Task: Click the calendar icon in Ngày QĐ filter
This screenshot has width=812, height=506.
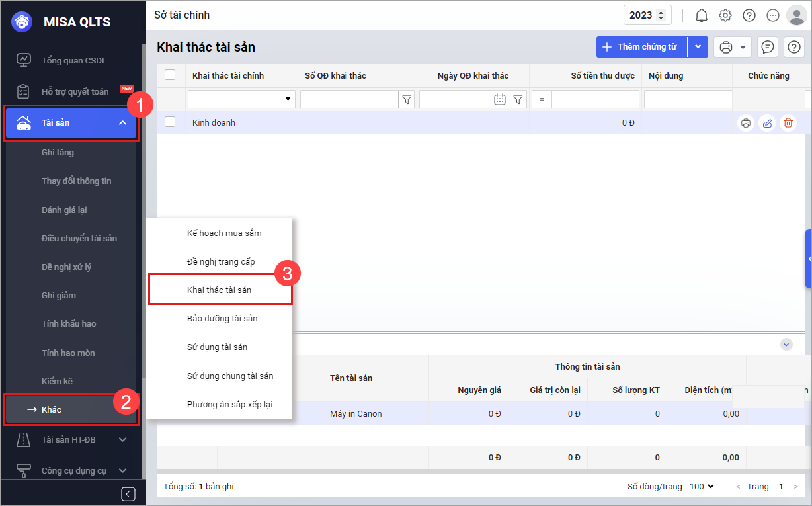Action: [500, 99]
